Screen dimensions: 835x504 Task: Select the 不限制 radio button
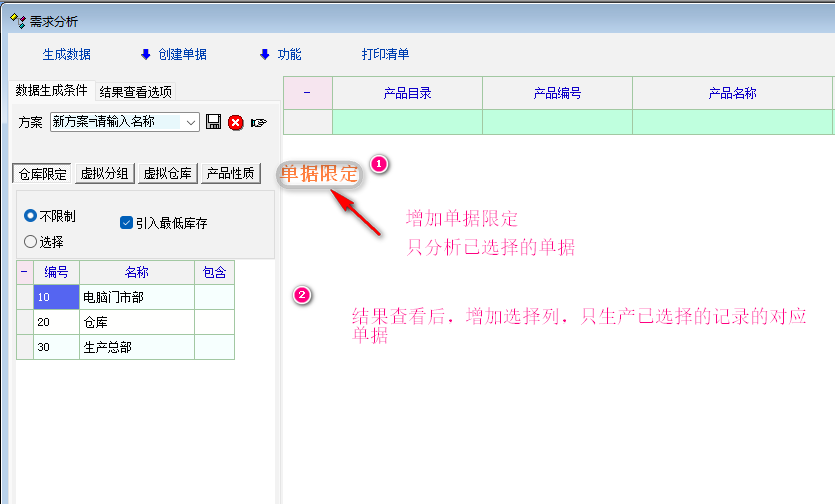point(31,215)
